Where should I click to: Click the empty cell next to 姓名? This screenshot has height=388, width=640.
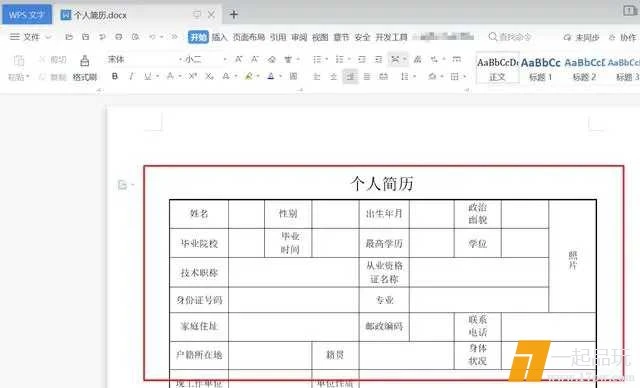click(x=246, y=214)
